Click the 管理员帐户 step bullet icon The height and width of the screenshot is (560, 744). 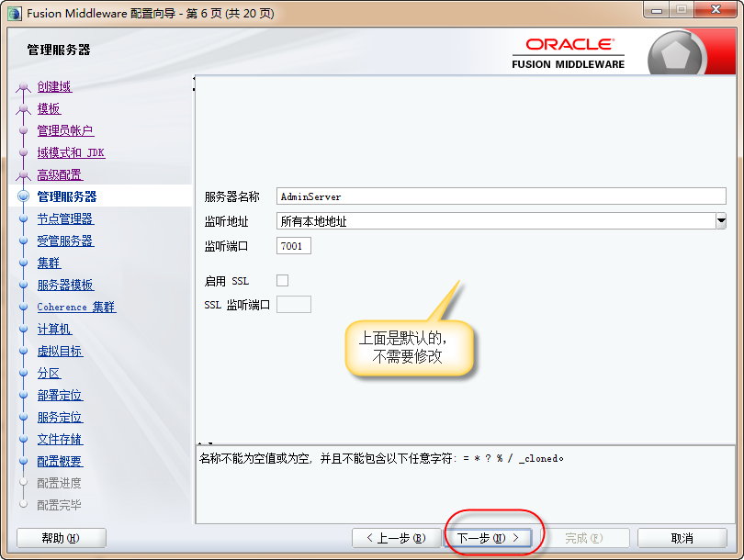coord(23,130)
